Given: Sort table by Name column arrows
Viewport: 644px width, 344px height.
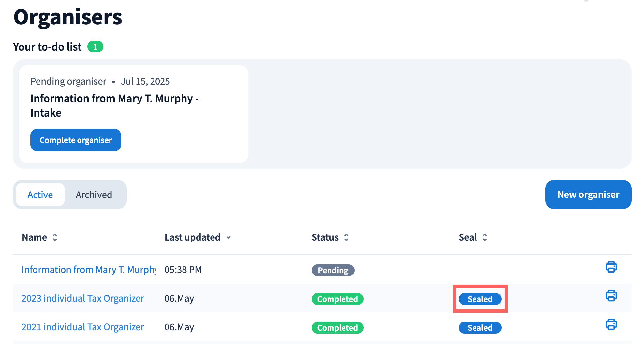Looking at the screenshot, I should click(55, 237).
